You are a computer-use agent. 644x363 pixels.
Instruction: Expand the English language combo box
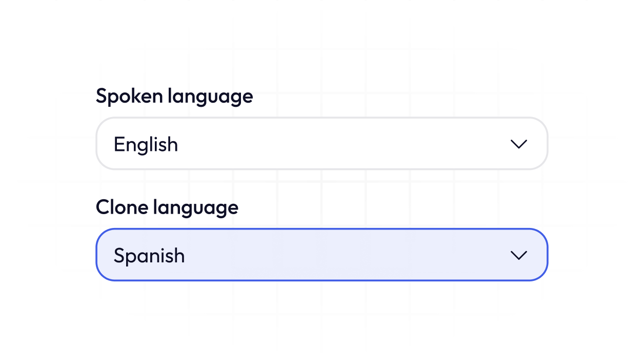pos(321,144)
